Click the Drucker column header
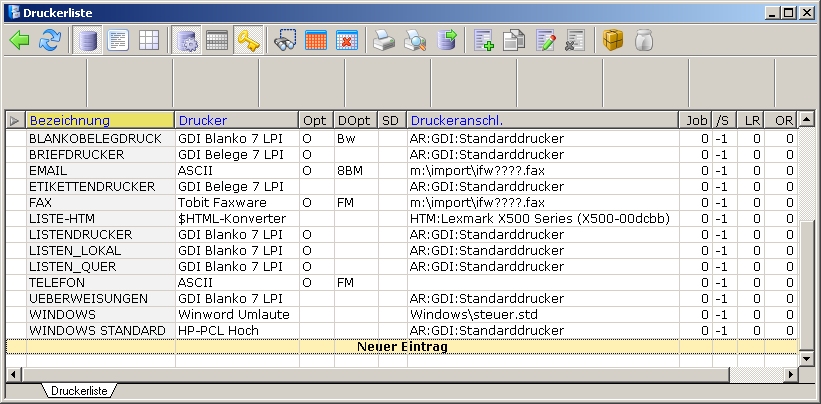Screen dimensions: 821x404 pyautogui.click(x=236, y=120)
